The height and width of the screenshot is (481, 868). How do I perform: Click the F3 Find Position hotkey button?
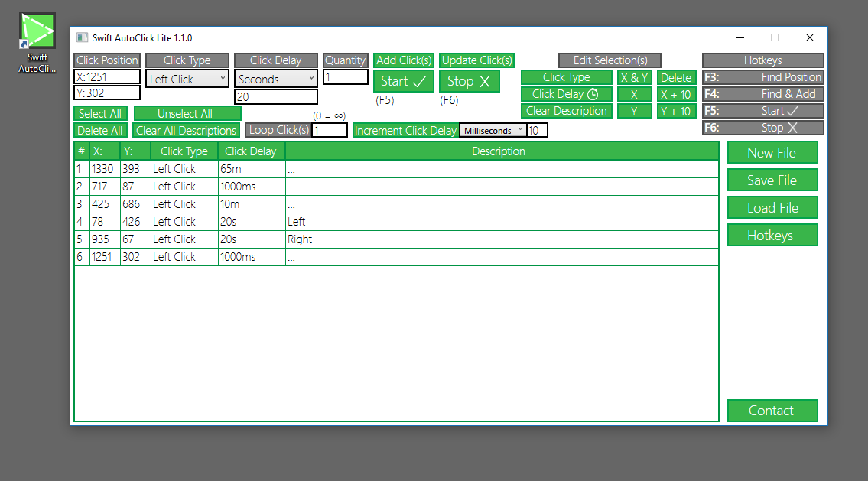[x=762, y=77]
